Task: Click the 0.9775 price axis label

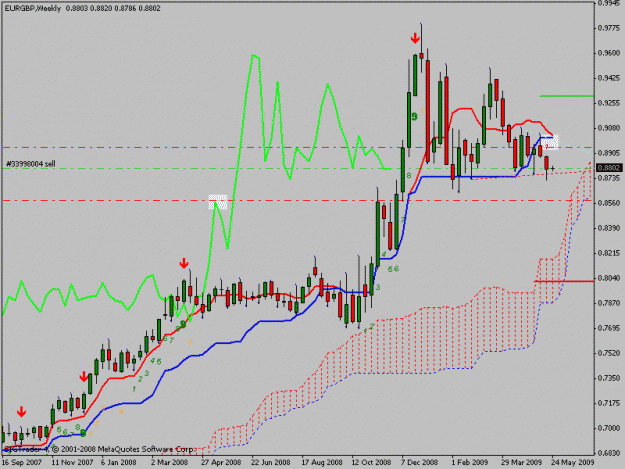Action: tap(609, 28)
